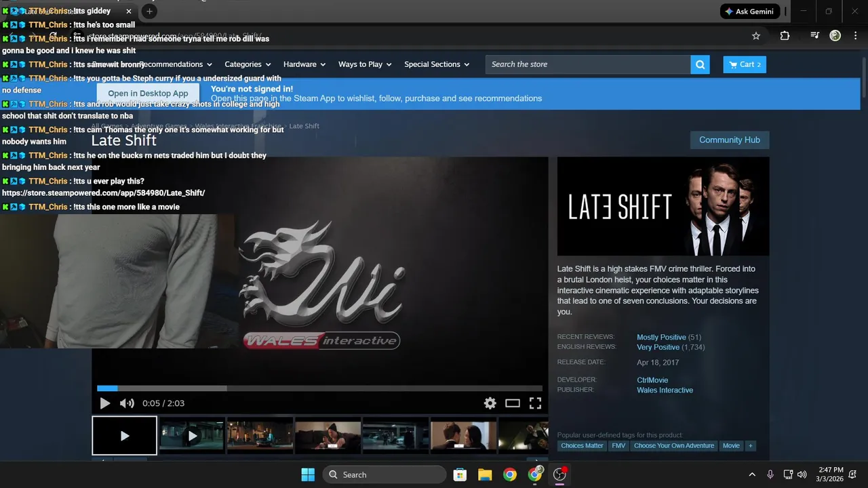Click Open in Desktop App button

(148, 94)
